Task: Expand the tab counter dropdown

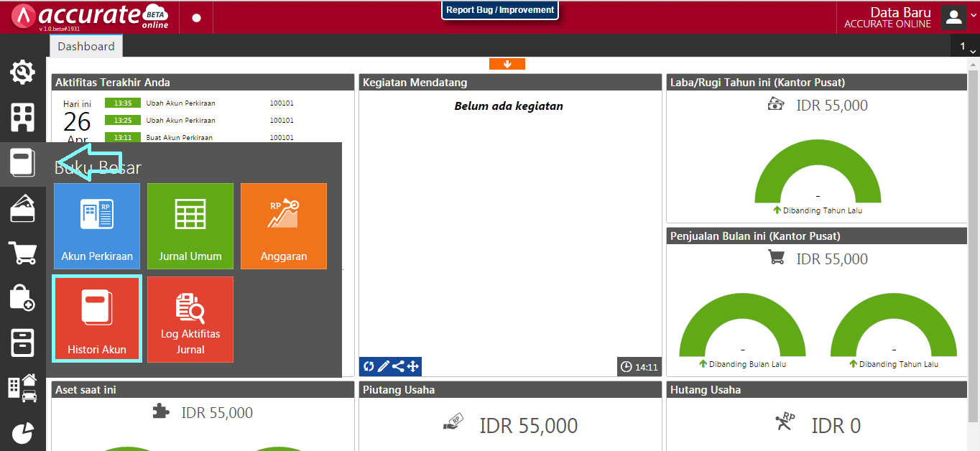Action: point(967,47)
